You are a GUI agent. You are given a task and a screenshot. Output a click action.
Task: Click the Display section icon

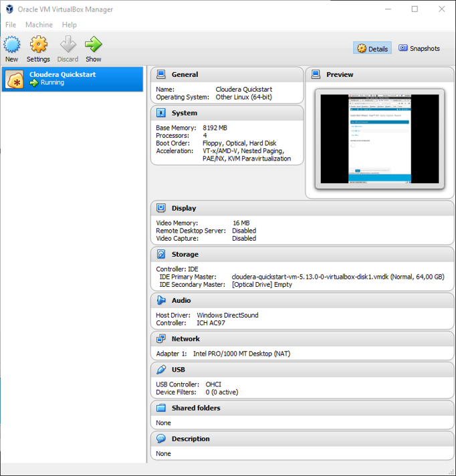[x=161, y=208]
